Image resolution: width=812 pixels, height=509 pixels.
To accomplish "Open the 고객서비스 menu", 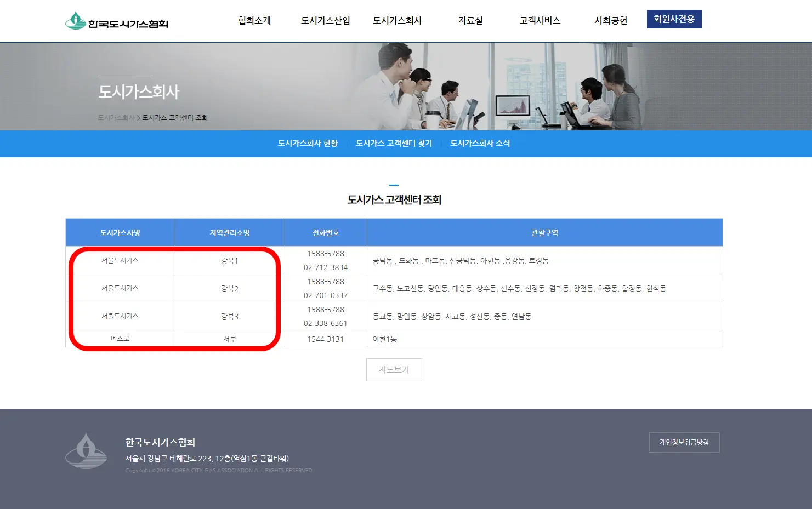I will coord(539,20).
